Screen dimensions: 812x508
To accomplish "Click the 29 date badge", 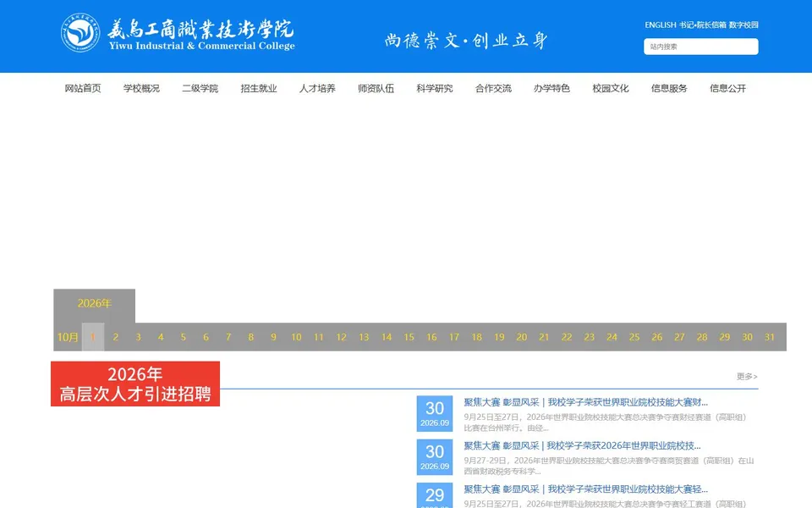I will tap(435, 495).
